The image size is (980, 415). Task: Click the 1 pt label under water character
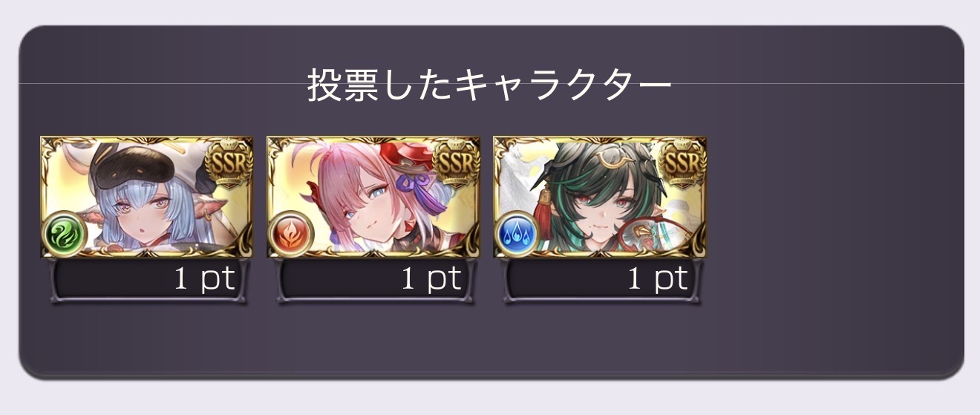pos(659,279)
